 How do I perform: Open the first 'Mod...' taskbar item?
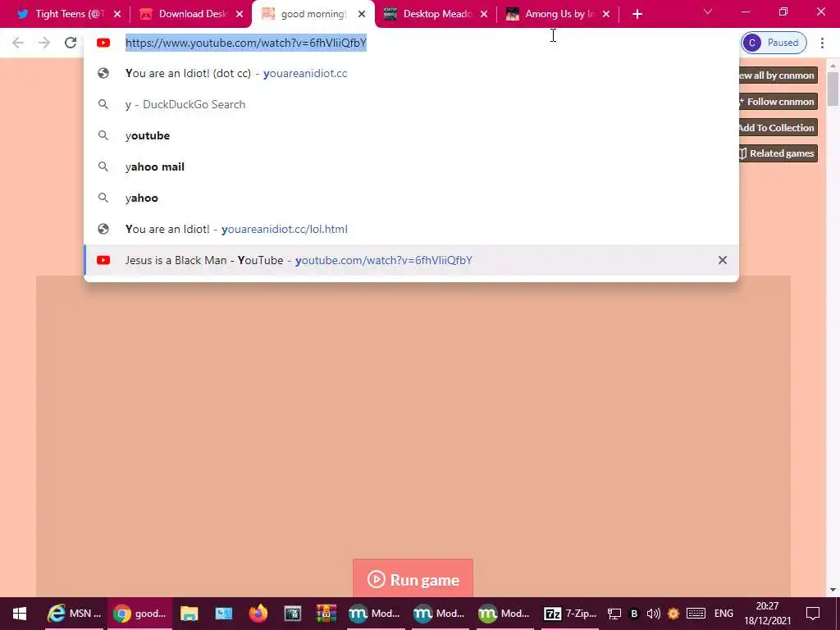374,614
